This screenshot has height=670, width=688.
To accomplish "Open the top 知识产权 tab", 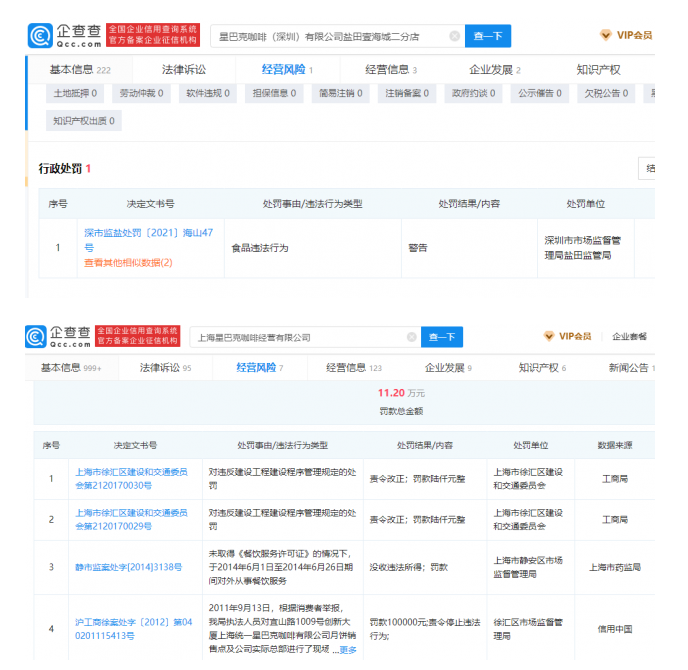I will pos(598,70).
